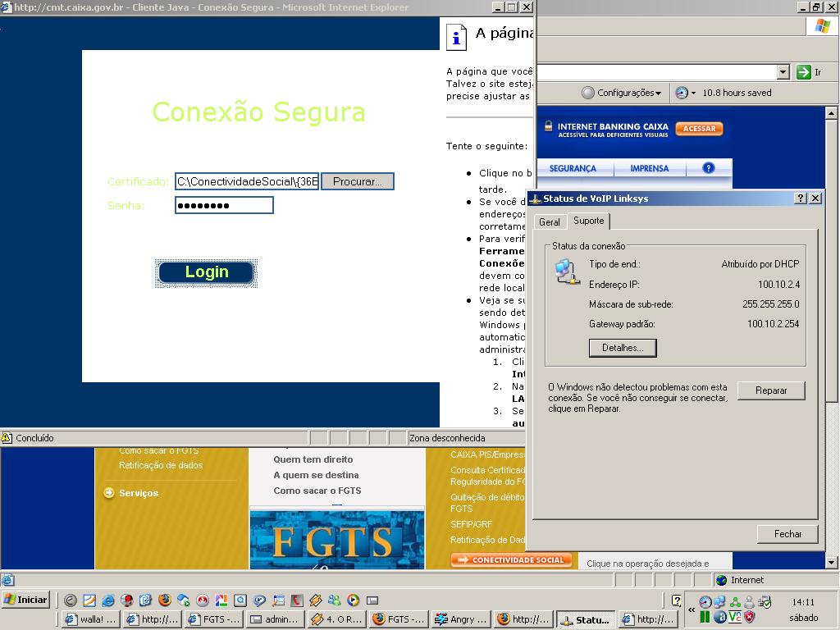
Task: Close dialog with Fechar button
Action: point(787,533)
